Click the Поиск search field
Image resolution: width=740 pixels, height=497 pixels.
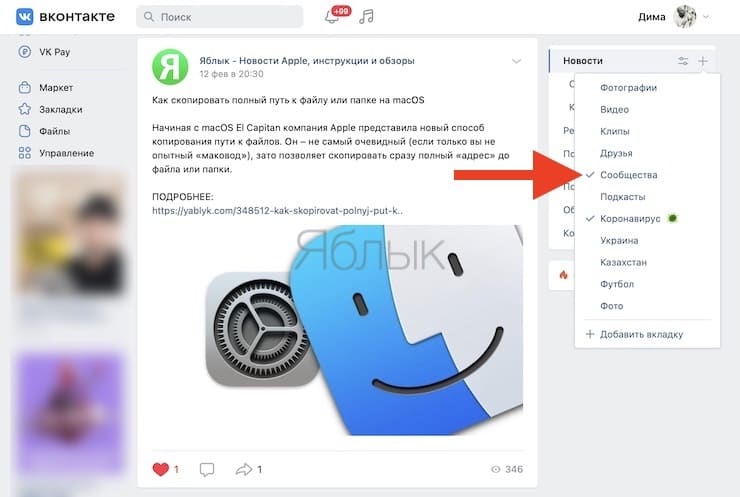click(x=219, y=17)
